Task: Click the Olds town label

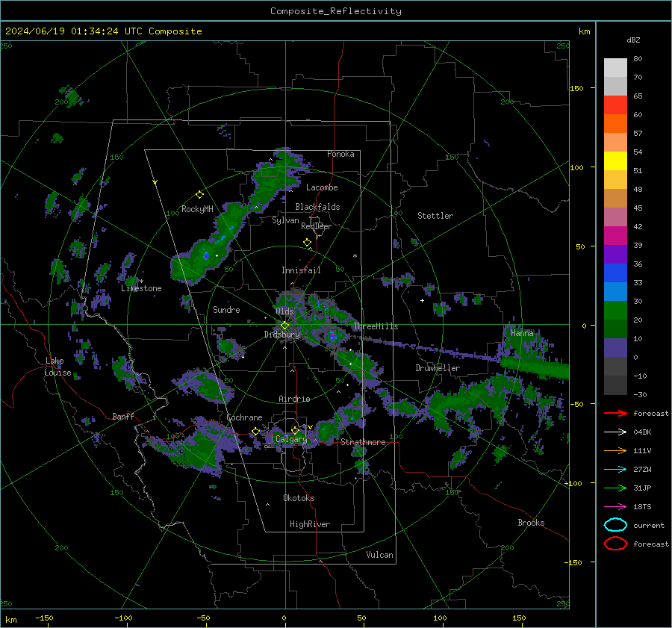Action: pyautogui.click(x=284, y=311)
